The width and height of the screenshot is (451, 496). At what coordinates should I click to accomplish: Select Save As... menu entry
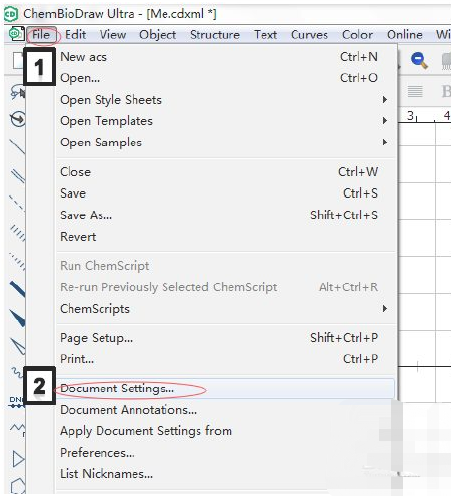(x=225, y=215)
